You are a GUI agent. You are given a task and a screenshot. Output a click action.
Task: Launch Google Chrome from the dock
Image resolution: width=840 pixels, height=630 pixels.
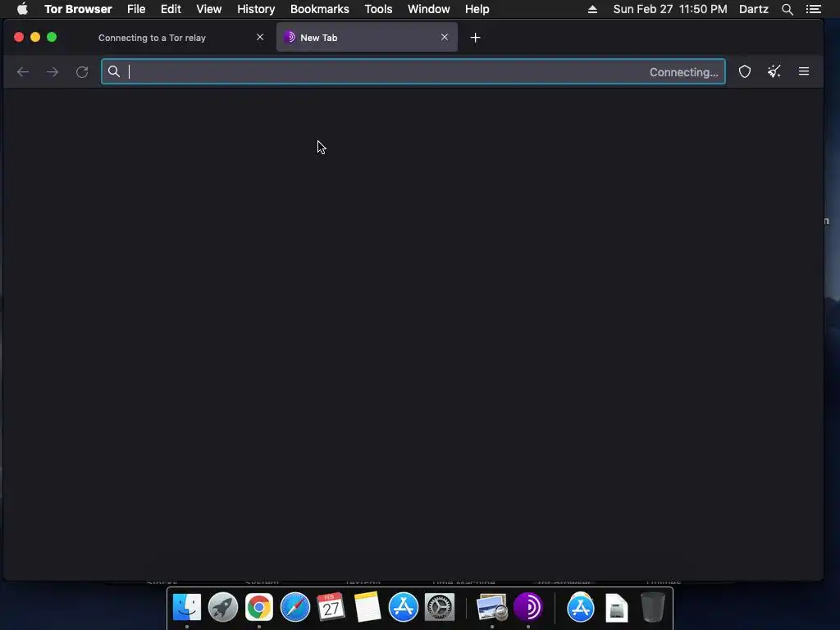pos(258,607)
